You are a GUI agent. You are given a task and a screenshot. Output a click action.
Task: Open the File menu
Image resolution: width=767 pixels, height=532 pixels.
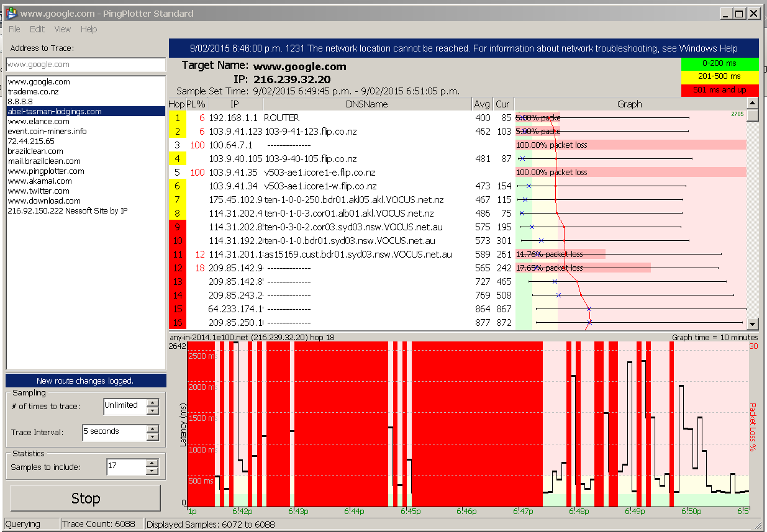[x=14, y=29]
